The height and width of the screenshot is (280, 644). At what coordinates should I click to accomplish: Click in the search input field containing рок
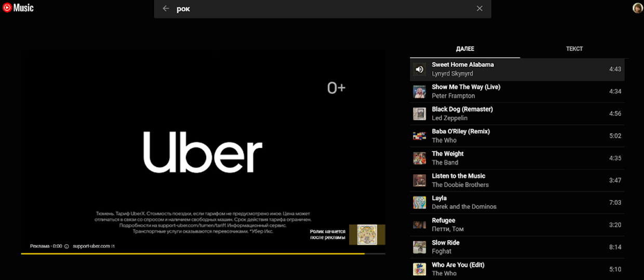[322, 9]
